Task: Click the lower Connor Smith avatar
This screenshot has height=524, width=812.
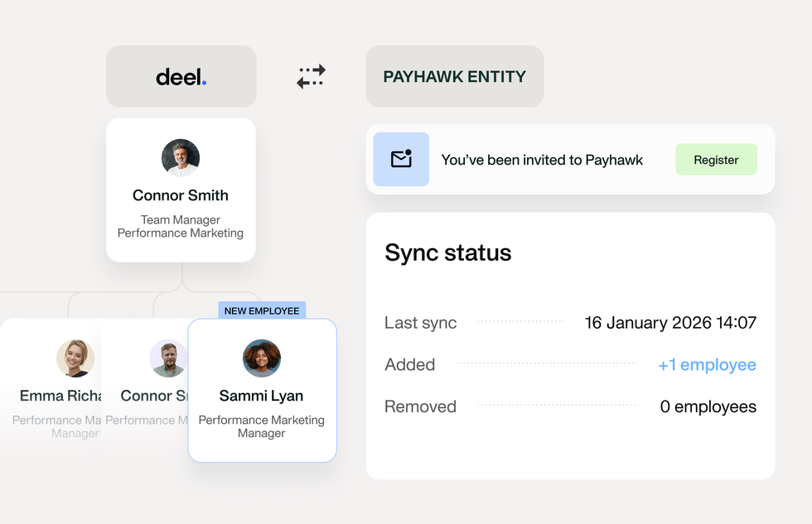Action: click(x=168, y=358)
